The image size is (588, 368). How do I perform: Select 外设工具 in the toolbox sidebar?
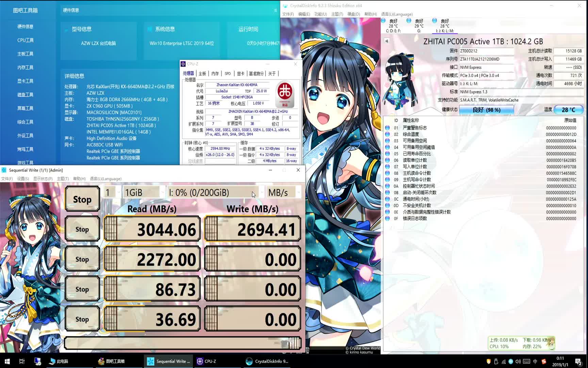coord(26,136)
